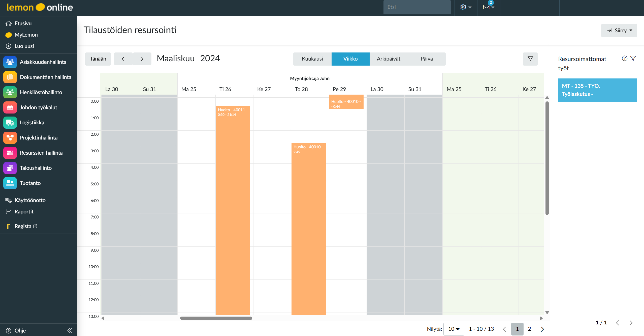Viewport: 644px width, 336px height.
Task: Open the Henkilöstöhallinto module icon
Action: click(10, 92)
